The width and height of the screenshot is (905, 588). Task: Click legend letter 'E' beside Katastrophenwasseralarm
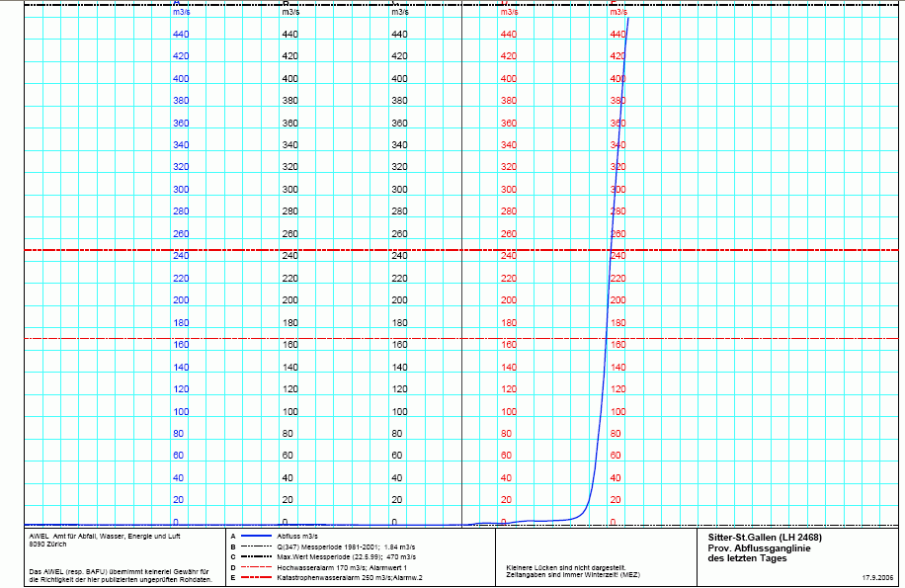tap(233, 577)
